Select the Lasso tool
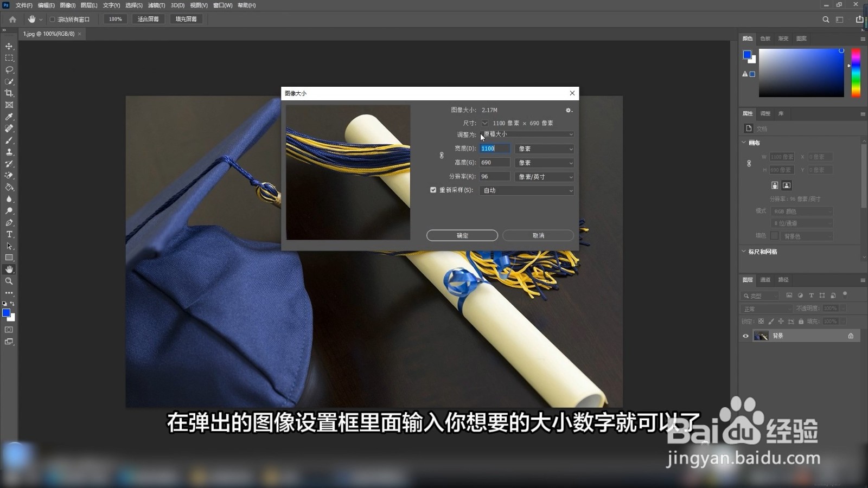The width and height of the screenshot is (868, 488). [x=9, y=70]
